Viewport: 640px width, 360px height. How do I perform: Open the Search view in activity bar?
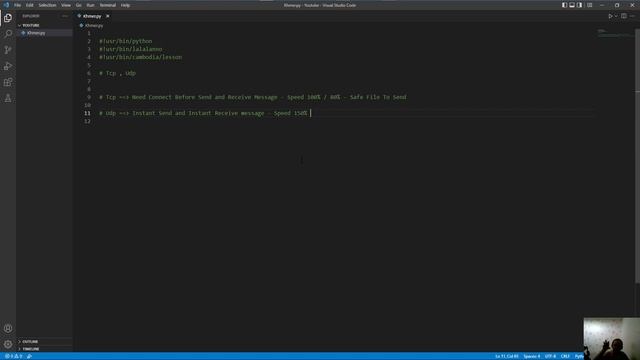[x=8, y=33]
